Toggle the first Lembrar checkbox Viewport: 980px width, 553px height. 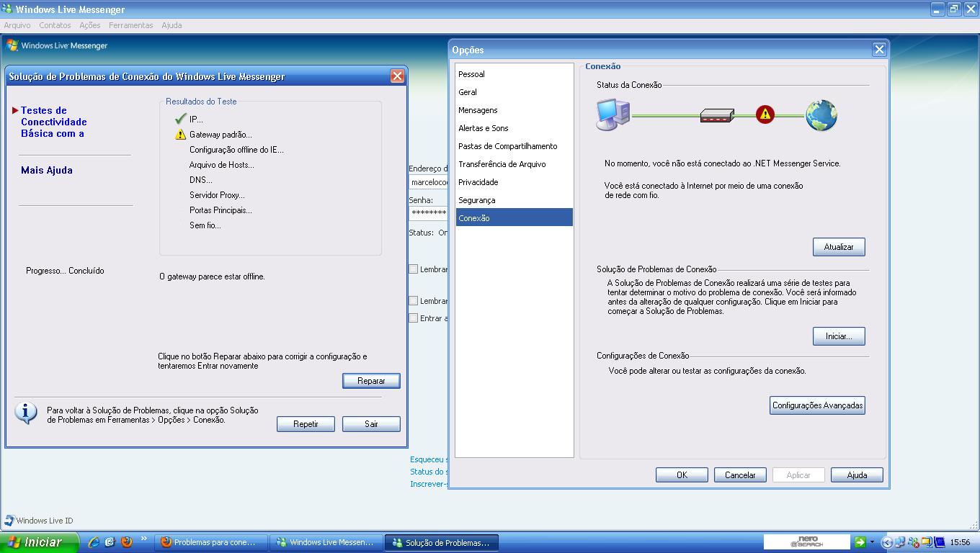pyautogui.click(x=414, y=269)
